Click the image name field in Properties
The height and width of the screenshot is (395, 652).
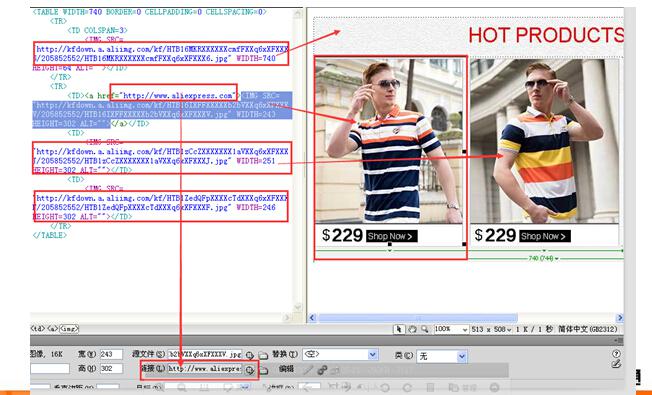pos(49,368)
